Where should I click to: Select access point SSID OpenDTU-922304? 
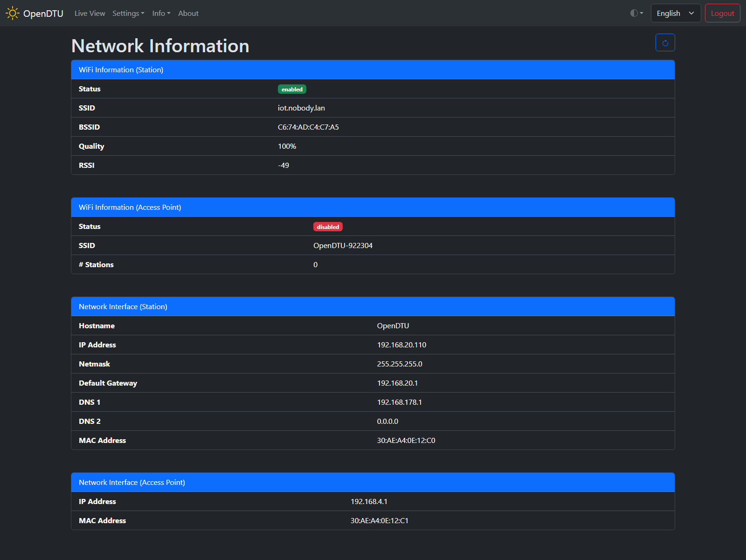click(343, 246)
